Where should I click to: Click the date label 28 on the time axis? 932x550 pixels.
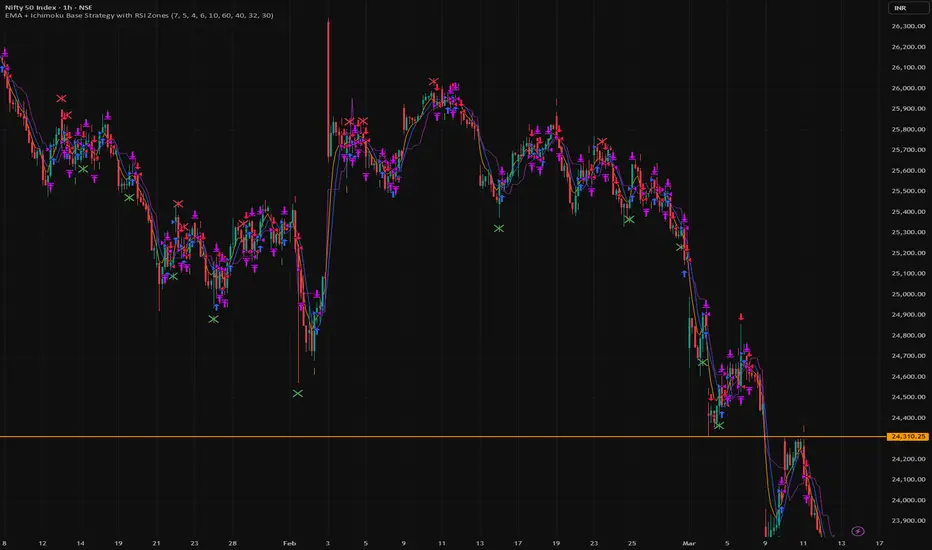(232, 543)
